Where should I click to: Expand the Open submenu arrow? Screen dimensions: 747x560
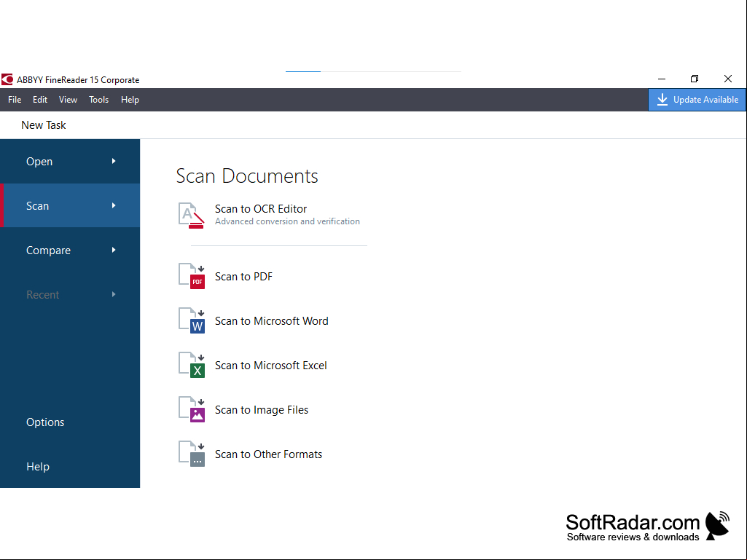tap(114, 161)
